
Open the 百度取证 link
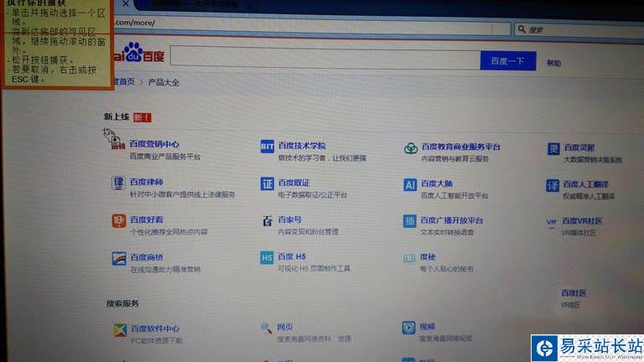293,183
